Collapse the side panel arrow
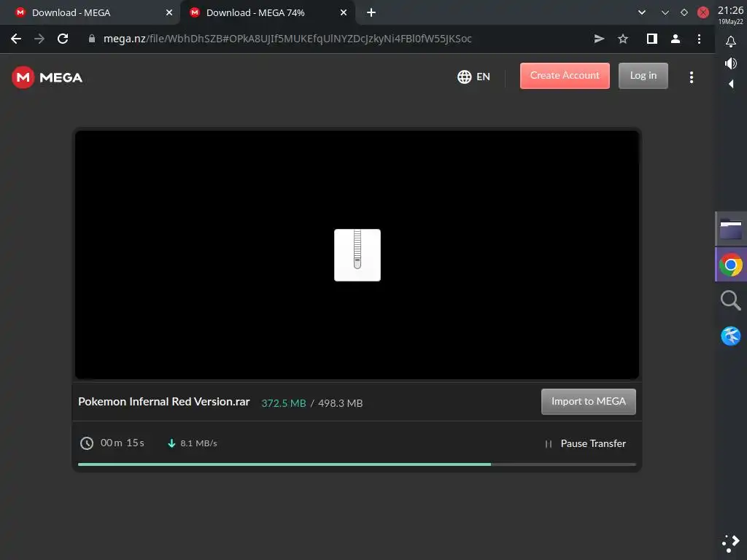 tap(731, 85)
